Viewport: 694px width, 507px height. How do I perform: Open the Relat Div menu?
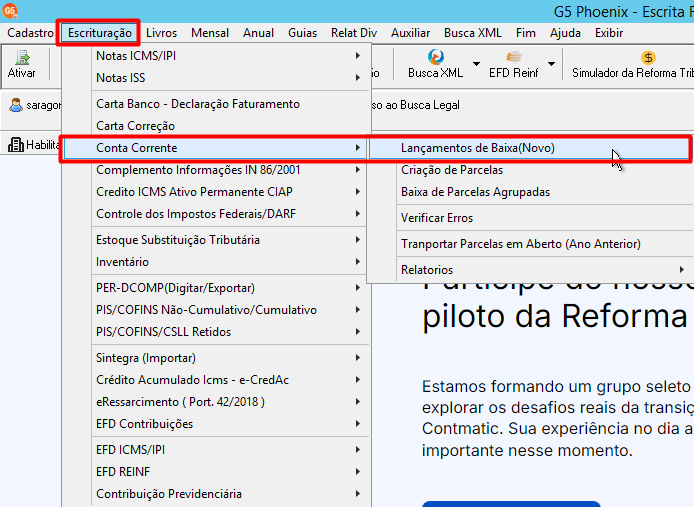[354, 33]
